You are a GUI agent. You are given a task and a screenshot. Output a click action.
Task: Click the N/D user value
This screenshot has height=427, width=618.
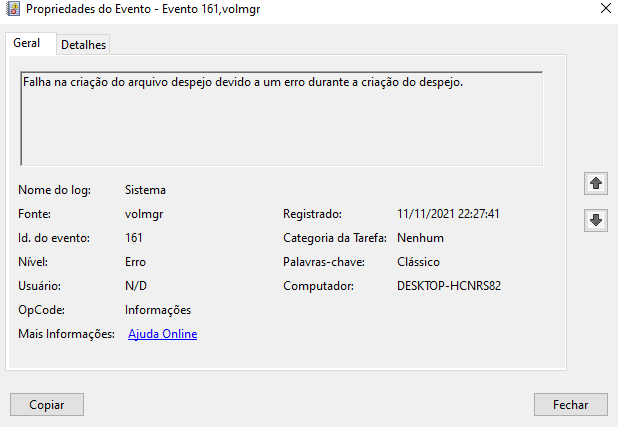[x=136, y=286]
